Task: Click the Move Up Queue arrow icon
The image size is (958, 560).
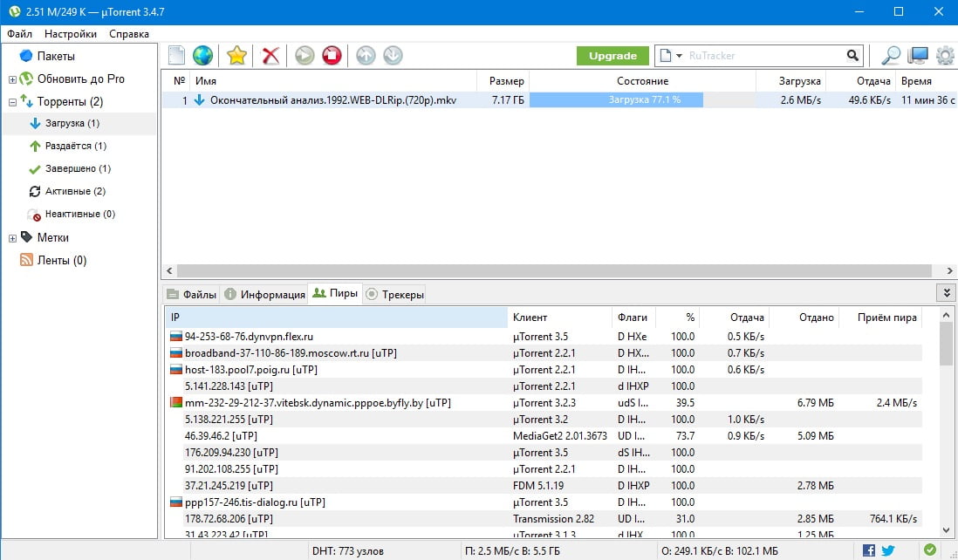Action: [366, 56]
